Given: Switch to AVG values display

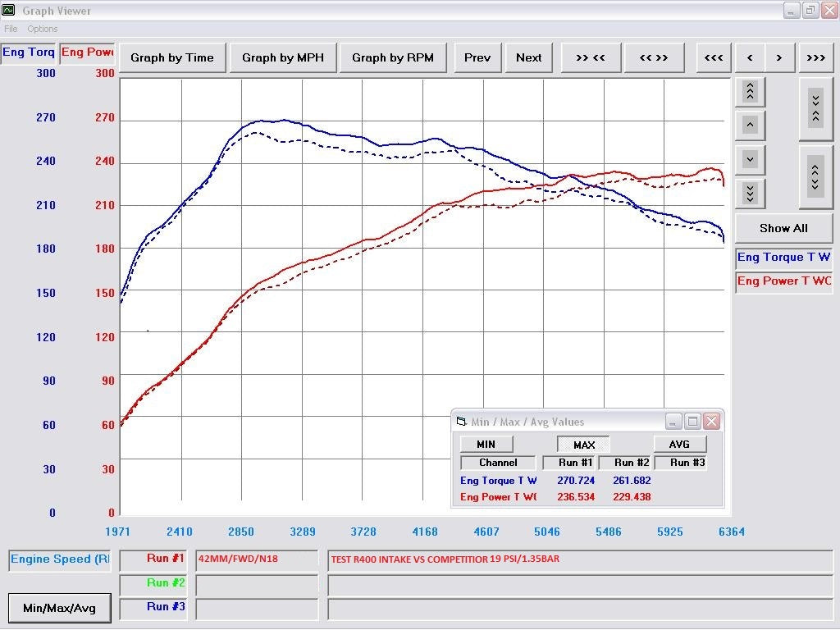Looking at the screenshot, I should point(679,445).
